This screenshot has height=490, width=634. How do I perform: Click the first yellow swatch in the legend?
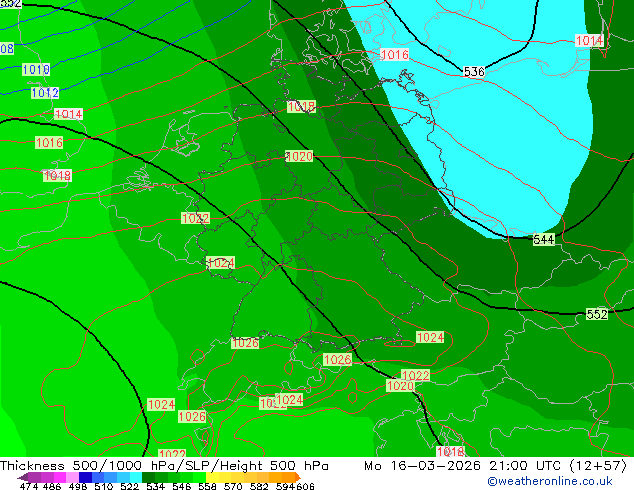pyautogui.click(x=212, y=477)
